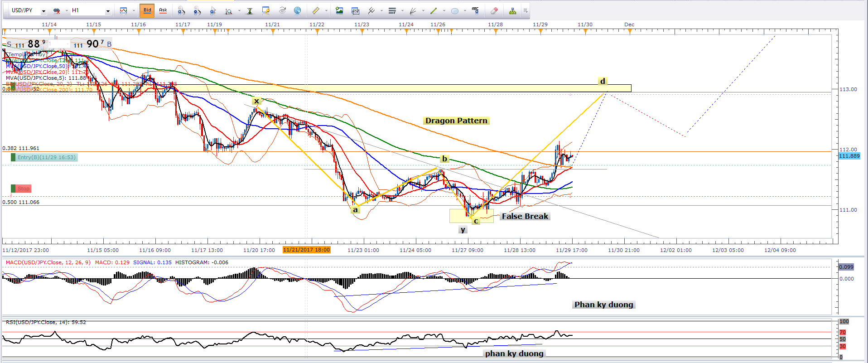Select the green line drawing tool
868x363 pixels.
[x=434, y=10]
